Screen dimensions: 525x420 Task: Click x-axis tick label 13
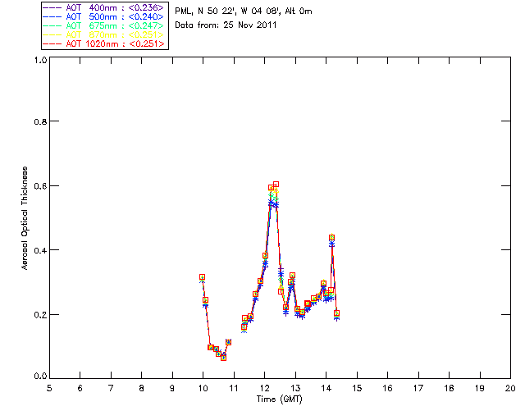tap(295, 389)
